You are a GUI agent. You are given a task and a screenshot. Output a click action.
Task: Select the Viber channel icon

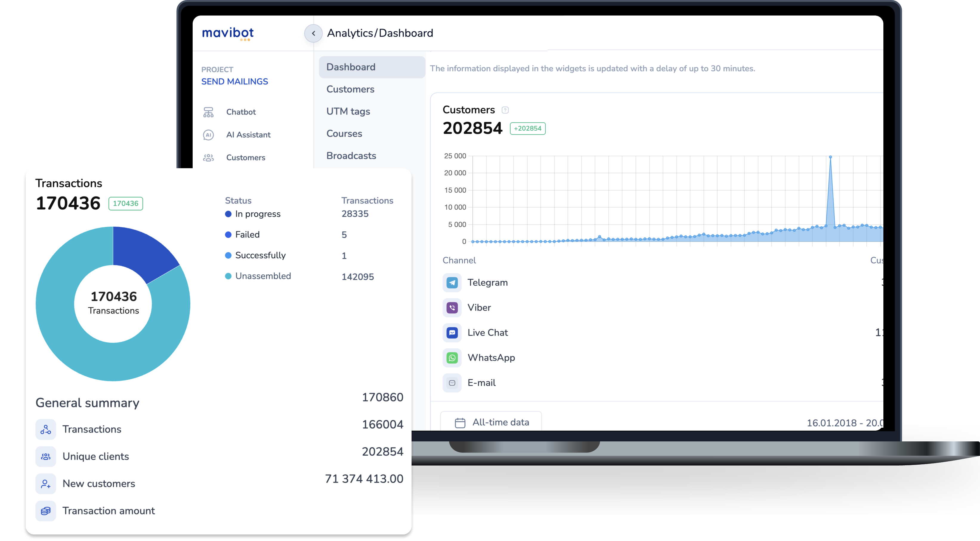coord(452,307)
